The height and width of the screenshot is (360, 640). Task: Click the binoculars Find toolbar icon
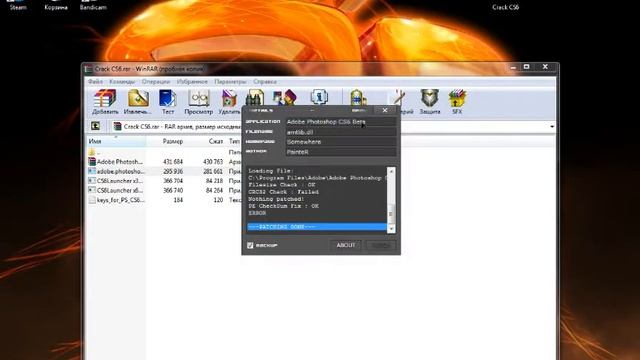(255, 97)
